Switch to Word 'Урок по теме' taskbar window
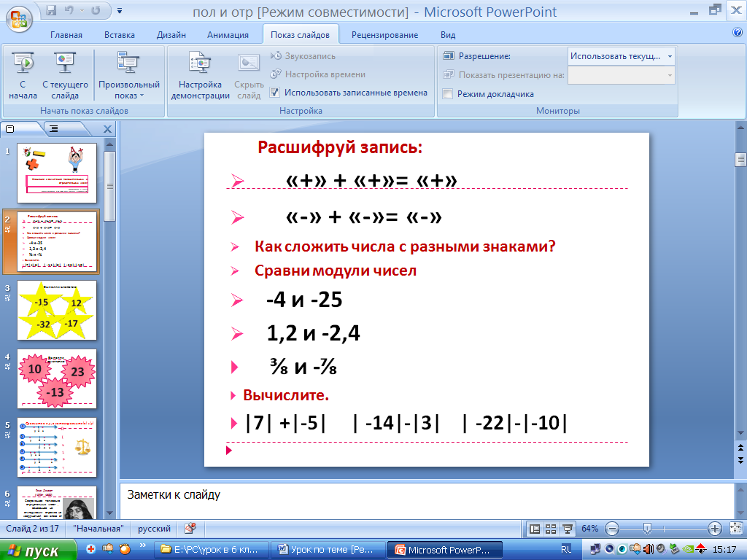 pyautogui.click(x=329, y=550)
